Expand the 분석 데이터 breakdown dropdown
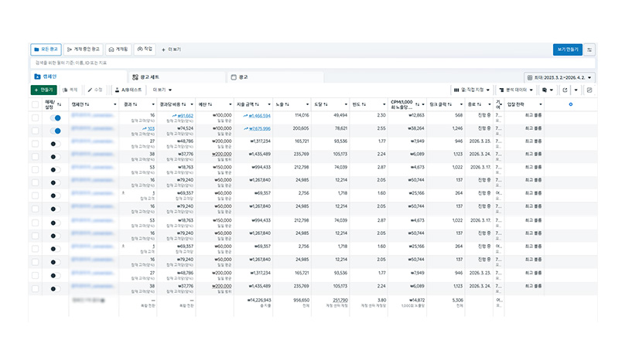This screenshot has height=364, width=625. point(516,90)
